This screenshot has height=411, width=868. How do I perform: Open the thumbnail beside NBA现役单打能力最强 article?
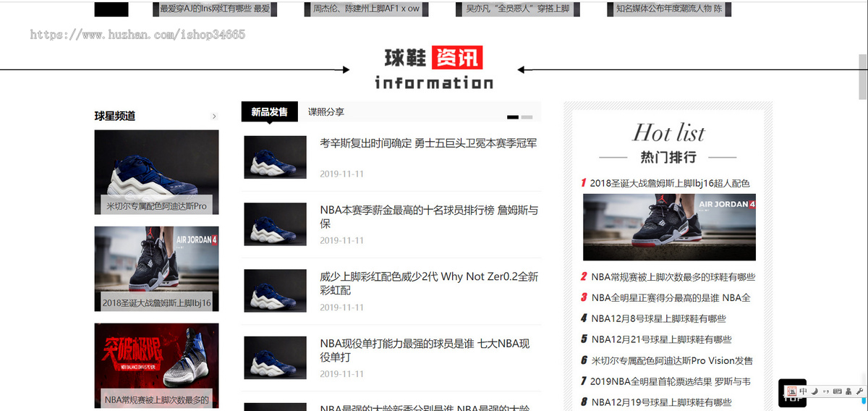(276, 357)
